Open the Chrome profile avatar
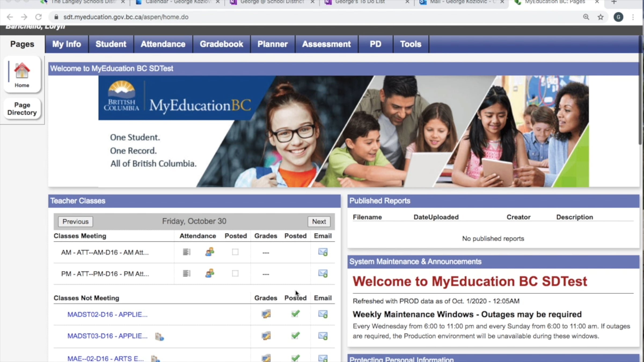This screenshot has height=362, width=644. click(x=619, y=17)
